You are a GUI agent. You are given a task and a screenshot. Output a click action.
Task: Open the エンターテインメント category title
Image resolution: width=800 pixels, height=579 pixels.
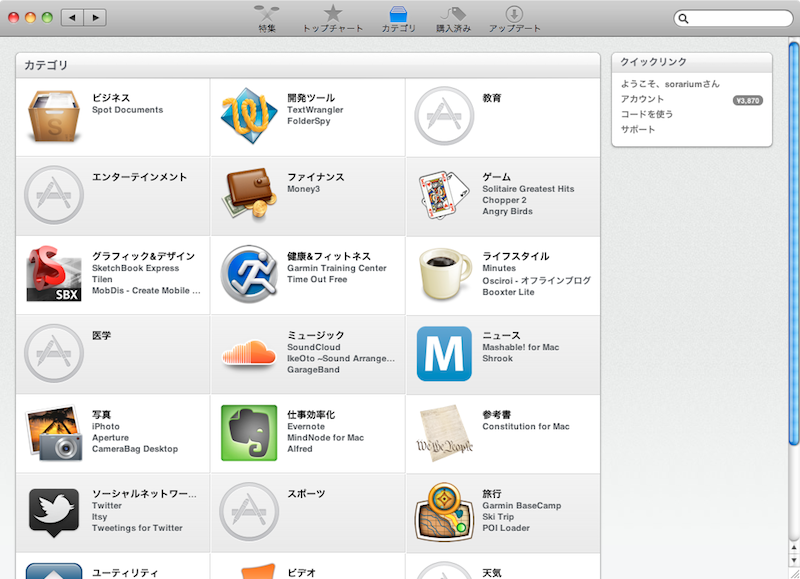[x=139, y=177]
